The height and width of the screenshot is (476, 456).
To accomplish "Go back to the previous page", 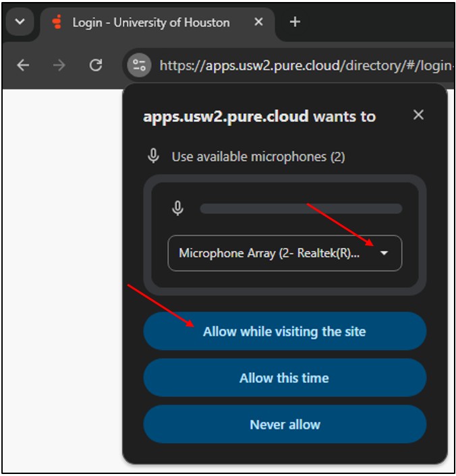I will (23, 65).
